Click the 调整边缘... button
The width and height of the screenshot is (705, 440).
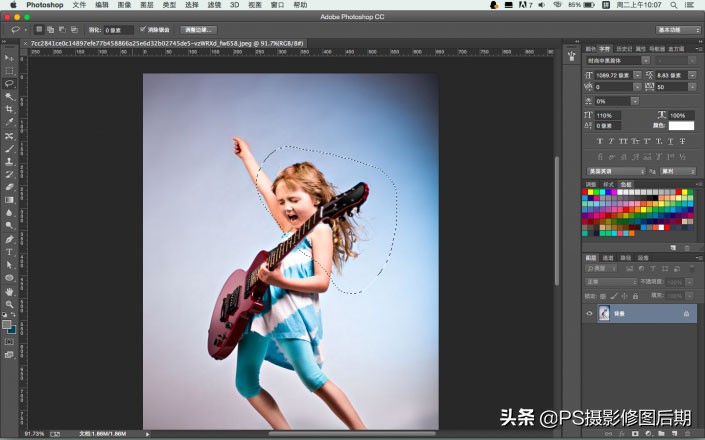(201, 29)
